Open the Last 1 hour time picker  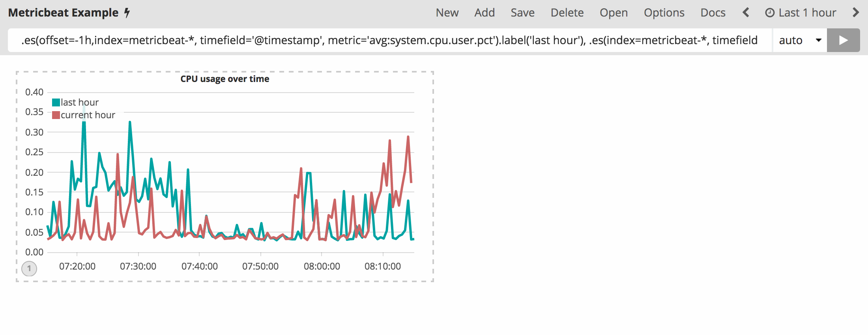(801, 13)
